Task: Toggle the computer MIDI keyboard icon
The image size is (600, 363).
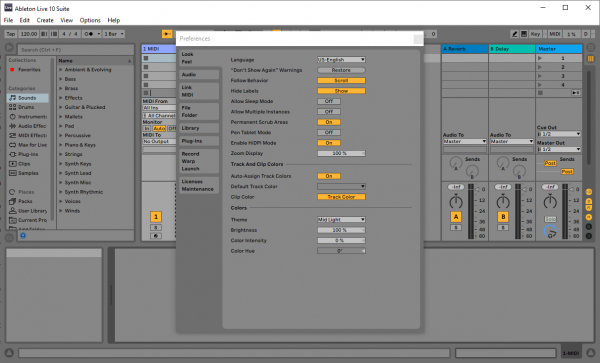Action: click(x=524, y=34)
